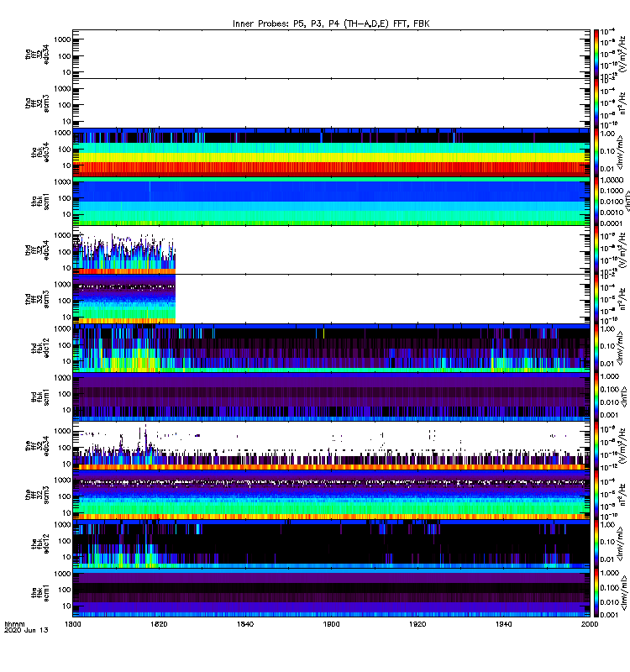630x672 pixels.
Task: Click the color bar of tha fff edc34 panel
Action: tap(596, 54)
